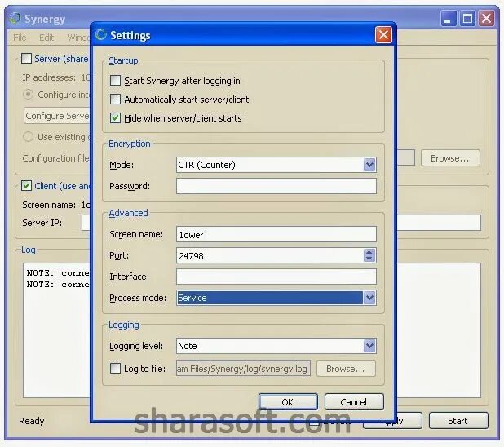This screenshot has width=504, height=447.
Task: Click the second NOTE line in log
Action: (x=58, y=285)
